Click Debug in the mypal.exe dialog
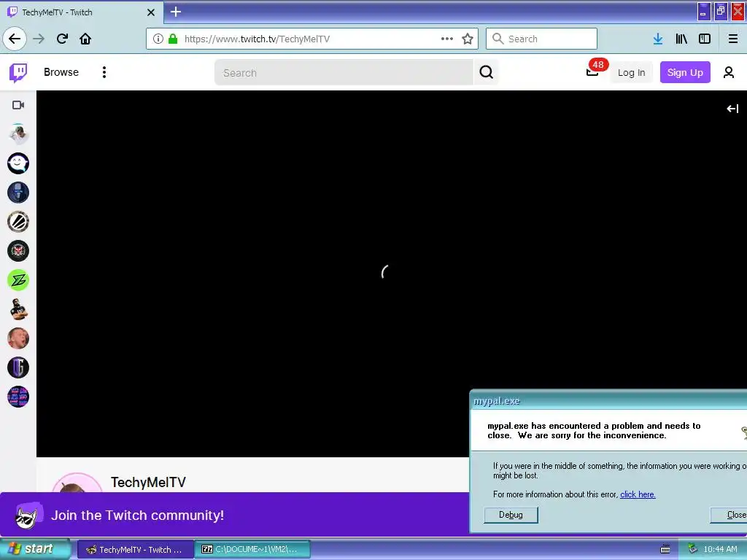 coord(511,515)
